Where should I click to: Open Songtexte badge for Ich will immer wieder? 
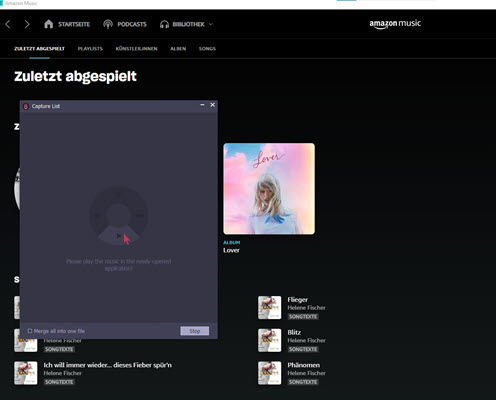[59, 382]
